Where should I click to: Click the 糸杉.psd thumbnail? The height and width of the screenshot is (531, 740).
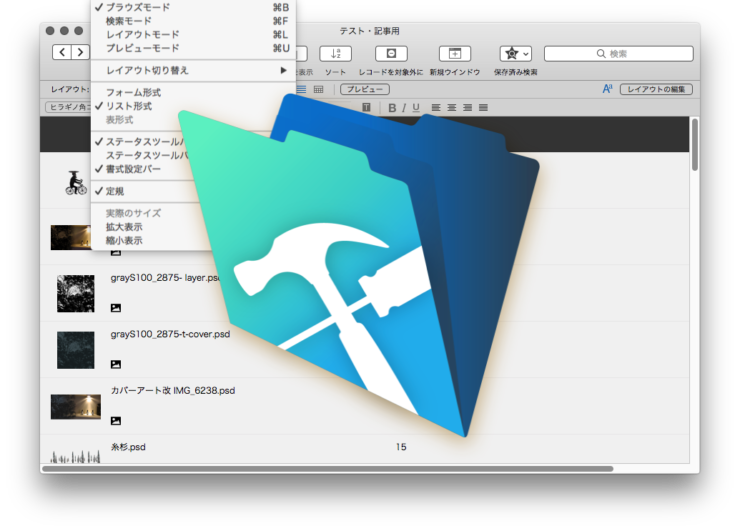76,456
